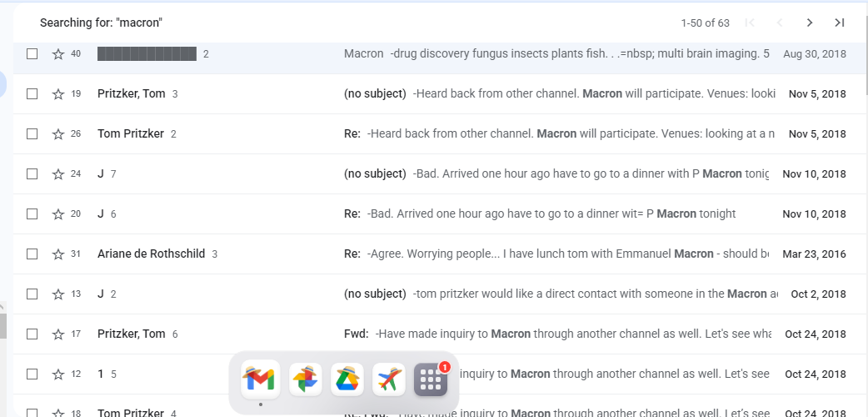Screen dimensions: 868x417
Task: Open the Re: 'dinner wit= P Macron tonight' email
Action: [x=440, y=214]
